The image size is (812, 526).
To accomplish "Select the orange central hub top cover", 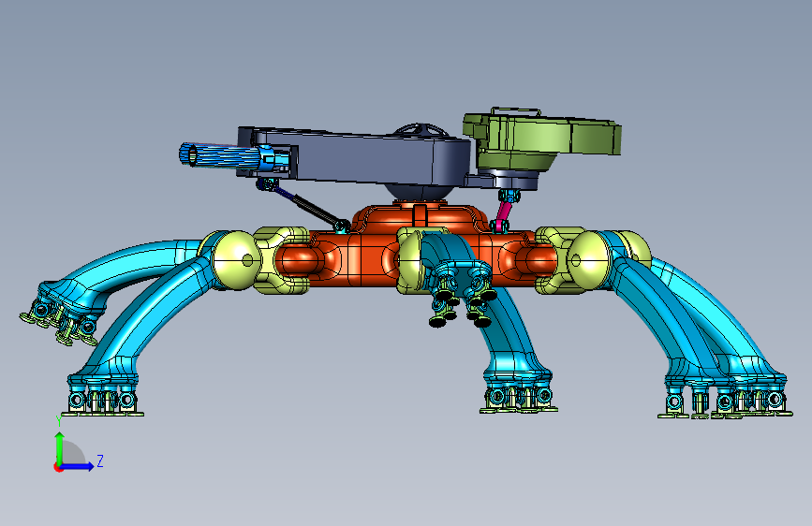I will point(419,218).
